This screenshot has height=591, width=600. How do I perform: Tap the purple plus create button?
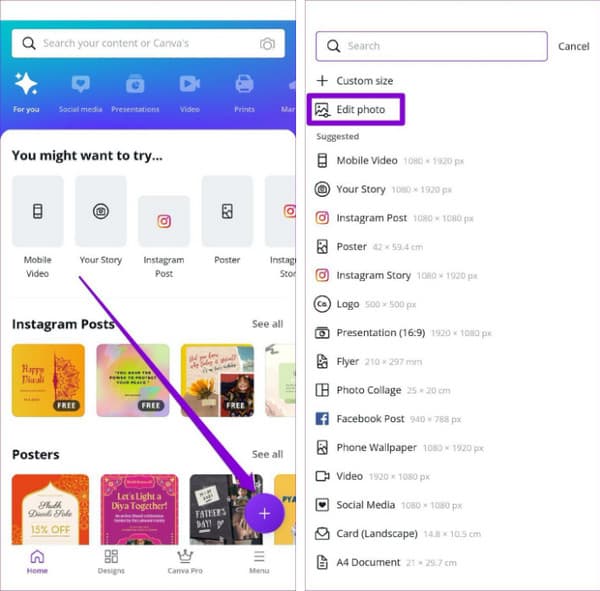264,513
